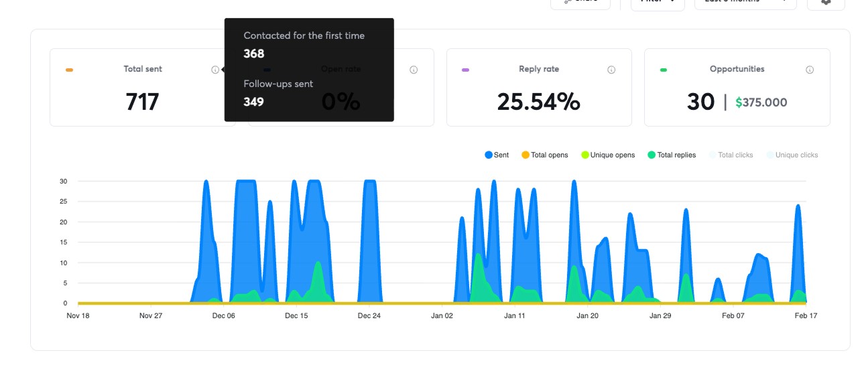Enable the Unique clicks legend series
The width and height of the screenshot is (868, 365).
(792, 155)
